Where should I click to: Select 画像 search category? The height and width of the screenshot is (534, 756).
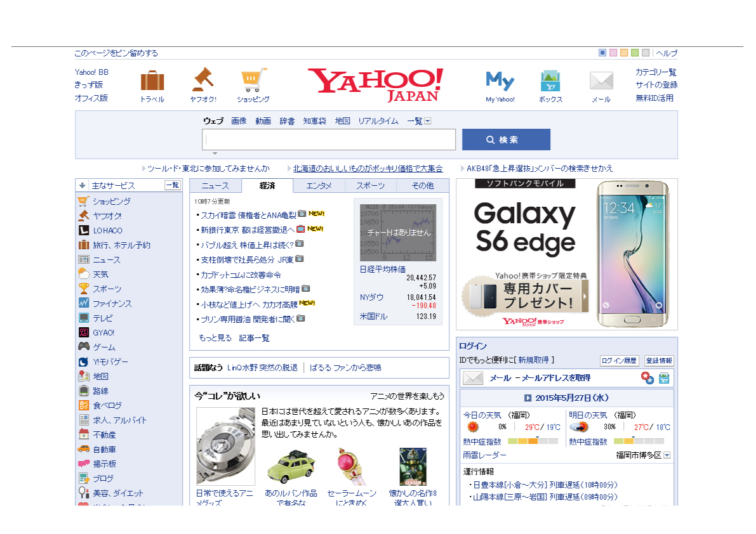click(239, 121)
